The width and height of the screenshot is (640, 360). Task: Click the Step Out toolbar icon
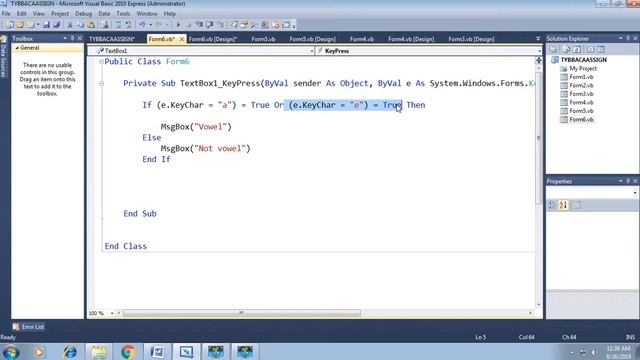[220, 25]
